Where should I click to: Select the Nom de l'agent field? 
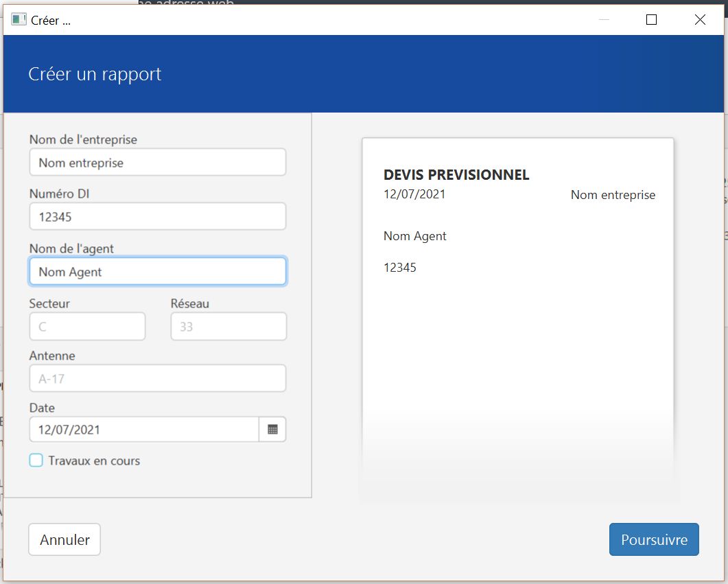tap(157, 272)
